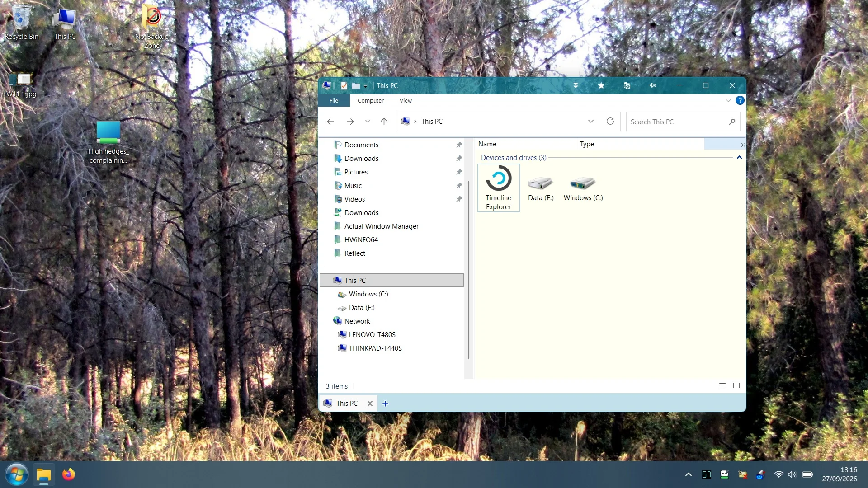
Task: Select the Windows (C:) drive icon
Action: [x=583, y=188]
